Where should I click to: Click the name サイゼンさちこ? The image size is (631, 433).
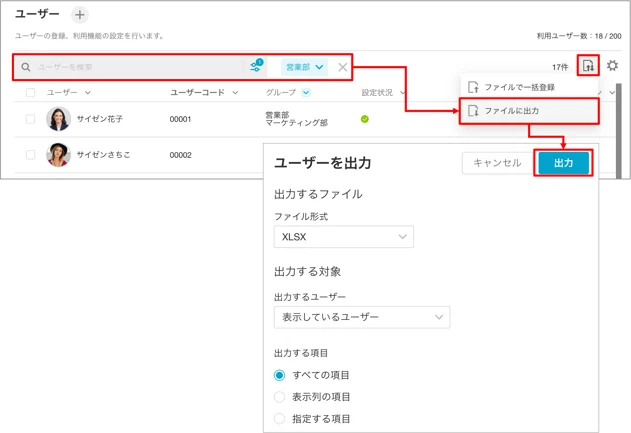(103, 155)
